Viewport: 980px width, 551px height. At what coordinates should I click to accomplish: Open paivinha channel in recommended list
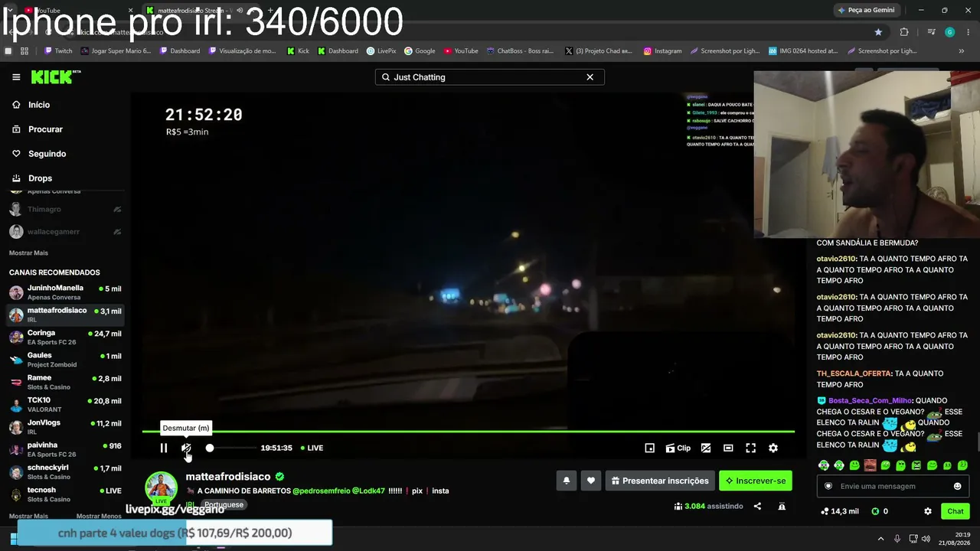(x=65, y=449)
